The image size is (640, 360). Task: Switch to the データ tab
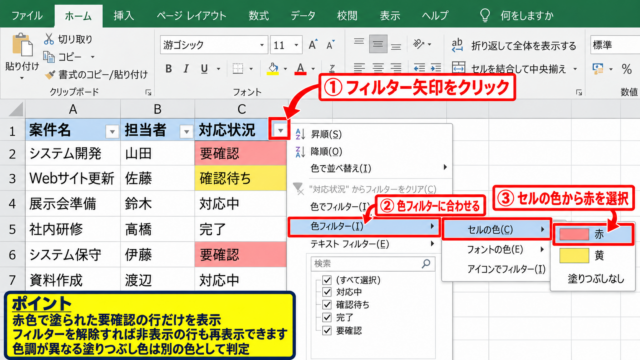(x=303, y=16)
